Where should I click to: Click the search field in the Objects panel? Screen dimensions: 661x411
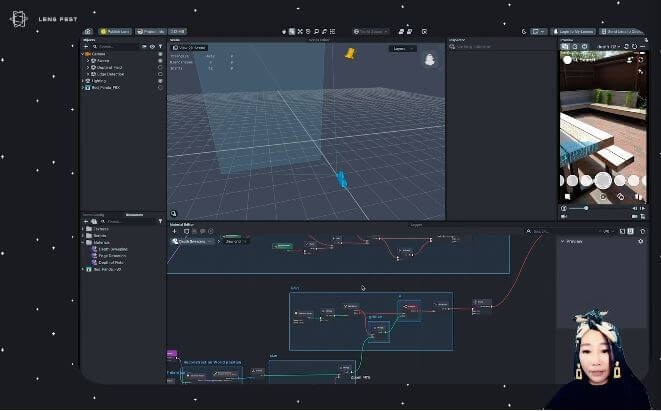(x=116, y=47)
